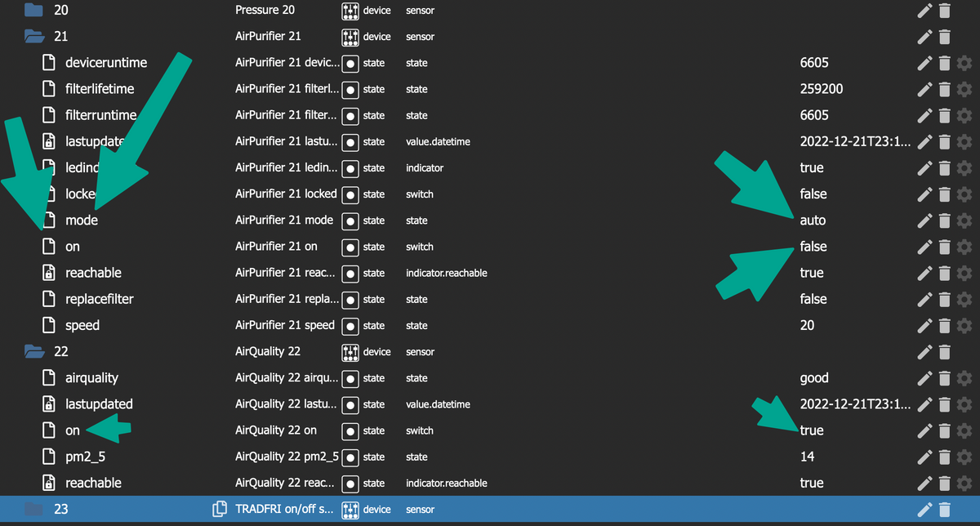Click the speed value 20
980x526 pixels.
click(x=807, y=325)
